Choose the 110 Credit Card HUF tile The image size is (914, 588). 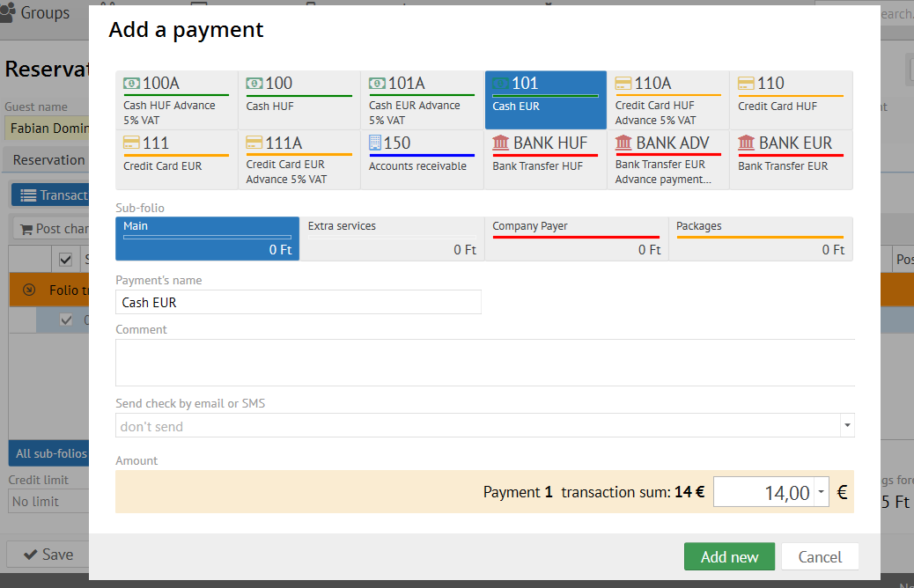coord(791,99)
